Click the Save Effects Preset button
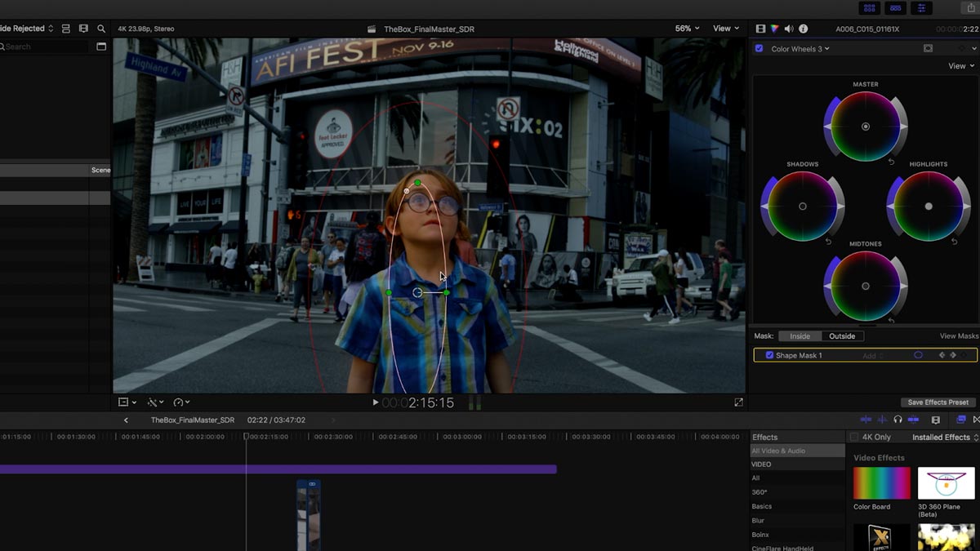Screen dimensions: 980x551 point(938,402)
